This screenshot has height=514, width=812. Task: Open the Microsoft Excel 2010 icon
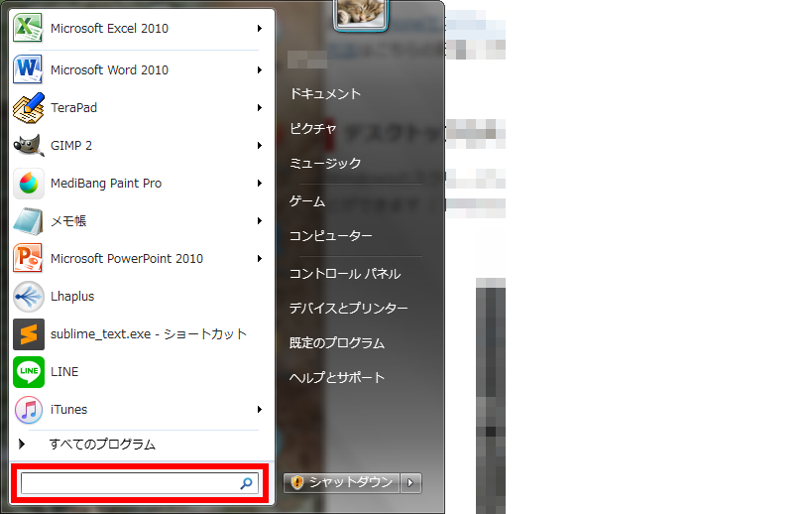point(28,28)
